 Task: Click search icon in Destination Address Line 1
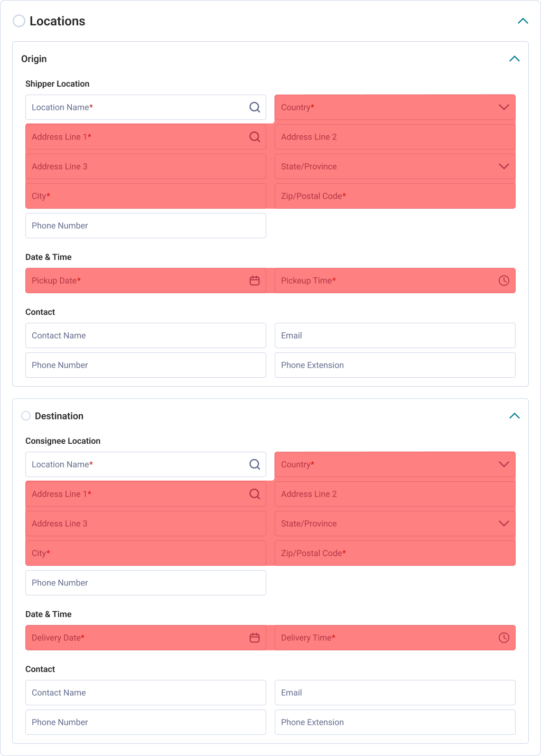tap(255, 494)
